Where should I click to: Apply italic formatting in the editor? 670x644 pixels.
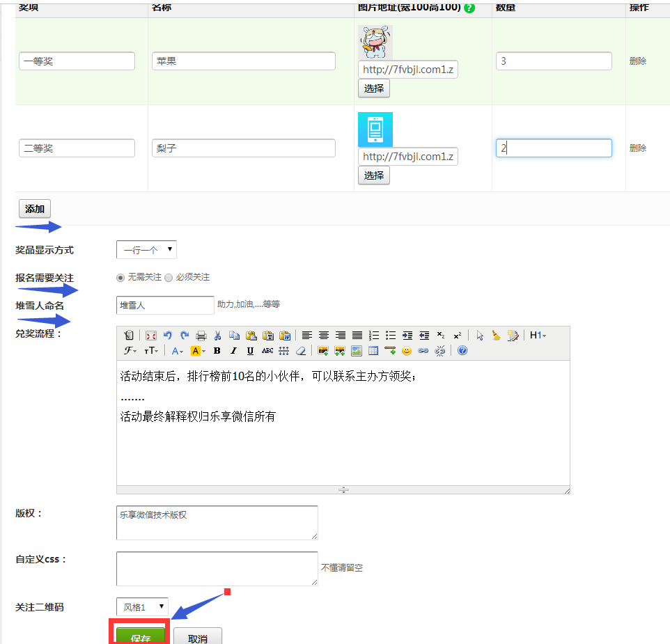[233, 351]
